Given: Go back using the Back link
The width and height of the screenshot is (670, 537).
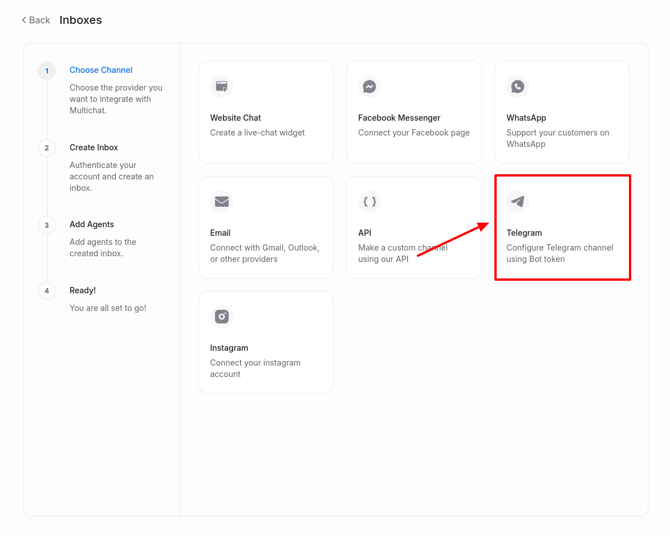Looking at the screenshot, I should [40, 20].
